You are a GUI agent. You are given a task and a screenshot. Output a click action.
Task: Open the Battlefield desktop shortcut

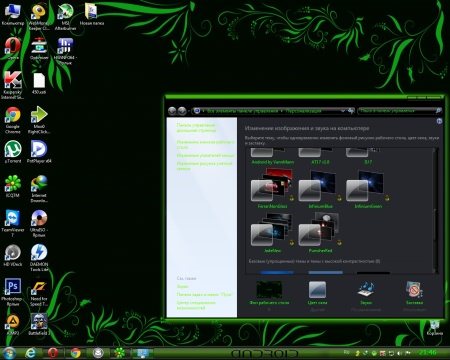point(39,324)
